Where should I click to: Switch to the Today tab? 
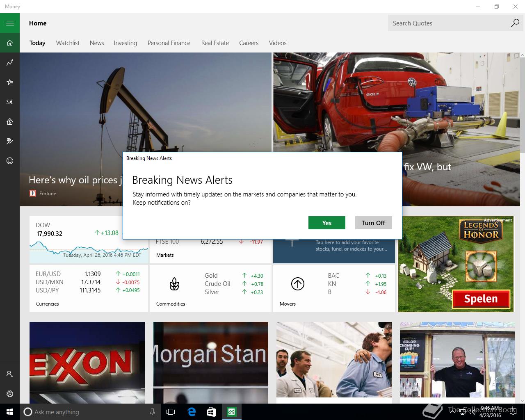tap(37, 43)
